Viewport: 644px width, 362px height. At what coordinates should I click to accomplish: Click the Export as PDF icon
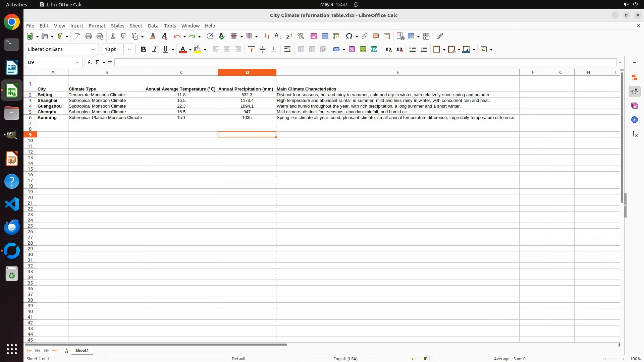(x=77, y=36)
